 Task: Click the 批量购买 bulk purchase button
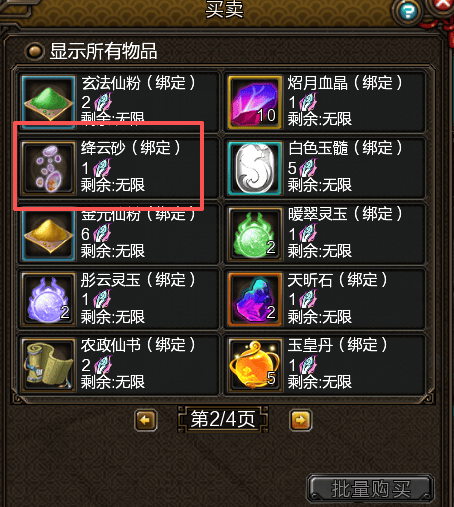(370, 489)
